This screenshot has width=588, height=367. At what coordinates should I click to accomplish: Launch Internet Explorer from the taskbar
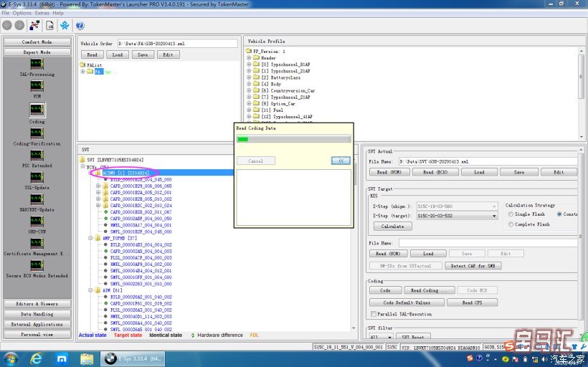[36, 359]
